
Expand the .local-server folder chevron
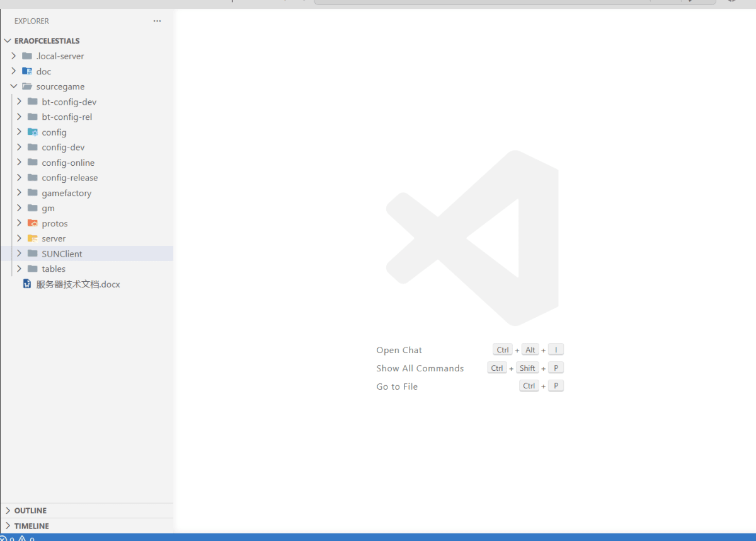point(13,56)
